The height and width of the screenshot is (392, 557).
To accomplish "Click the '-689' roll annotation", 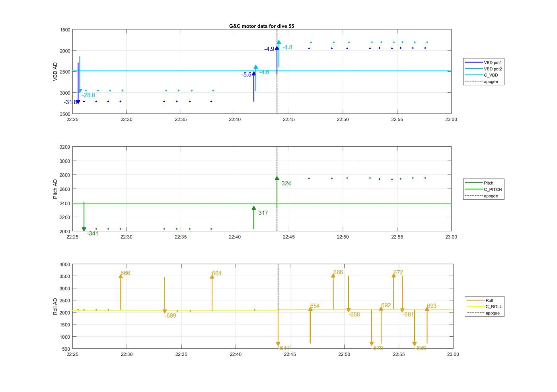I will [170, 316].
